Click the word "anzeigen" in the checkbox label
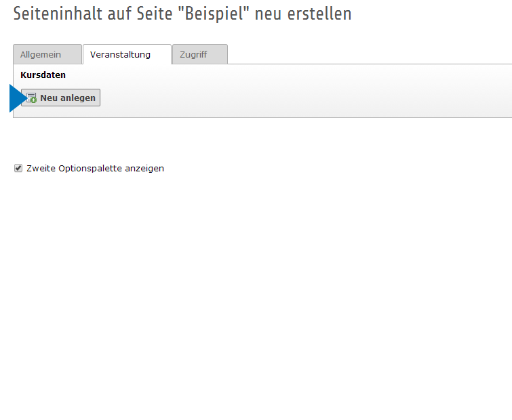Viewport: 512px width, 420px height. 143,169
